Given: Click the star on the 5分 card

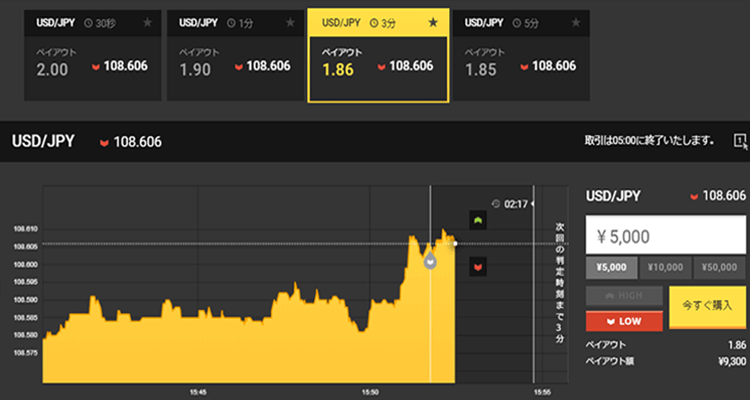Looking at the screenshot, I should [x=576, y=22].
